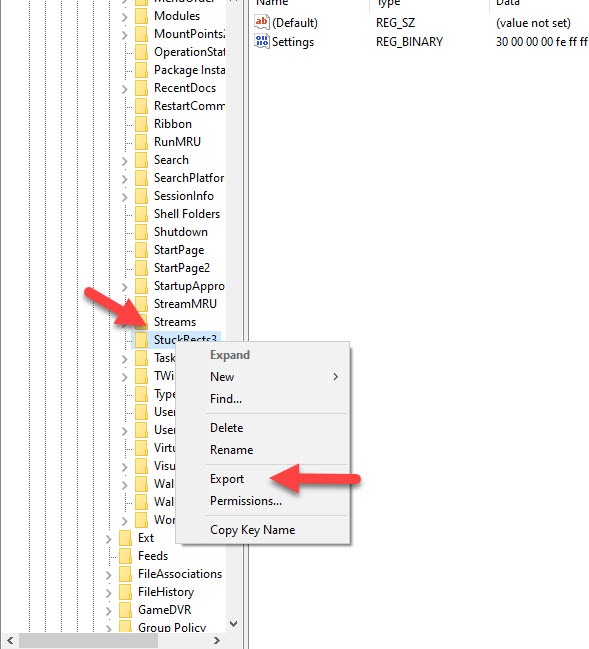Click the Shell Folders folder icon
The width and height of the screenshot is (589, 649).
(x=142, y=214)
